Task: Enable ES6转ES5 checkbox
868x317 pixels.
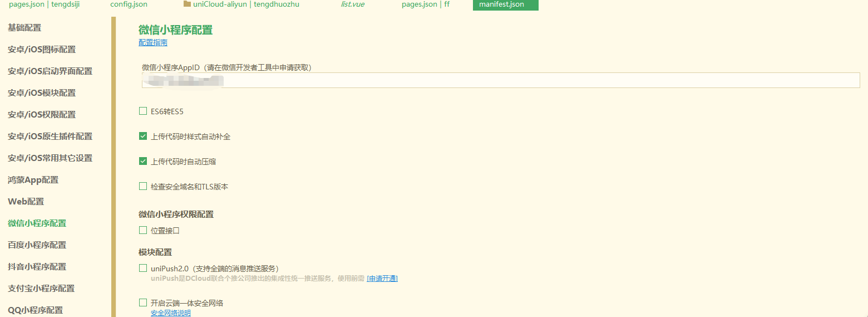Action: point(143,111)
